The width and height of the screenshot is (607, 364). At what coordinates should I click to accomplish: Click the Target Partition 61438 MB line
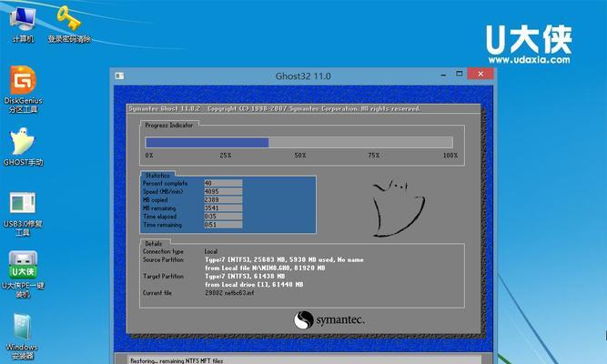point(245,277)
